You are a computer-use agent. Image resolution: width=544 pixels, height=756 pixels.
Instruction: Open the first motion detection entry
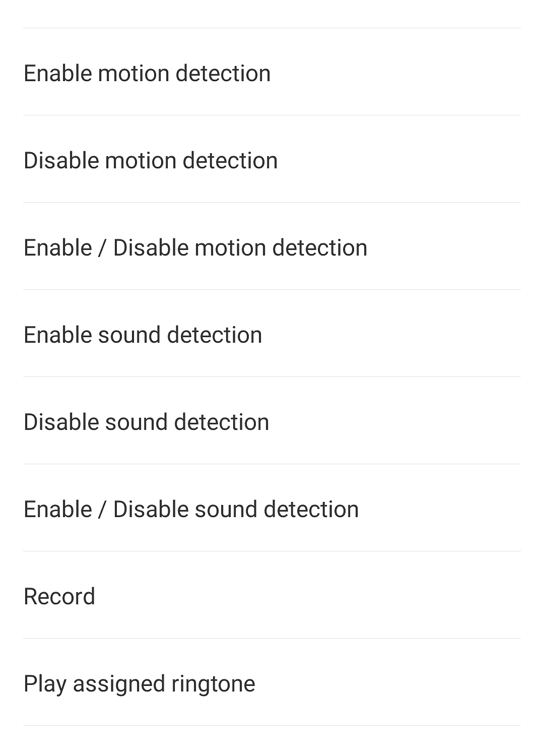point(147,73)
